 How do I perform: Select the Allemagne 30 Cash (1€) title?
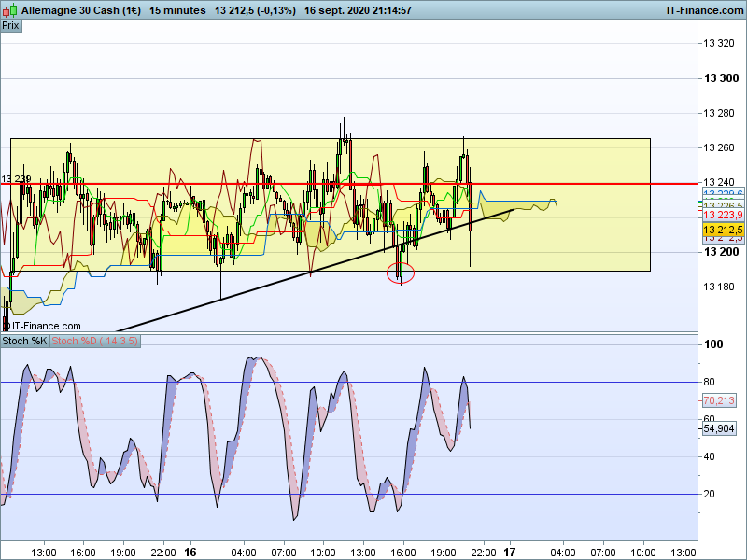point(81,10)
